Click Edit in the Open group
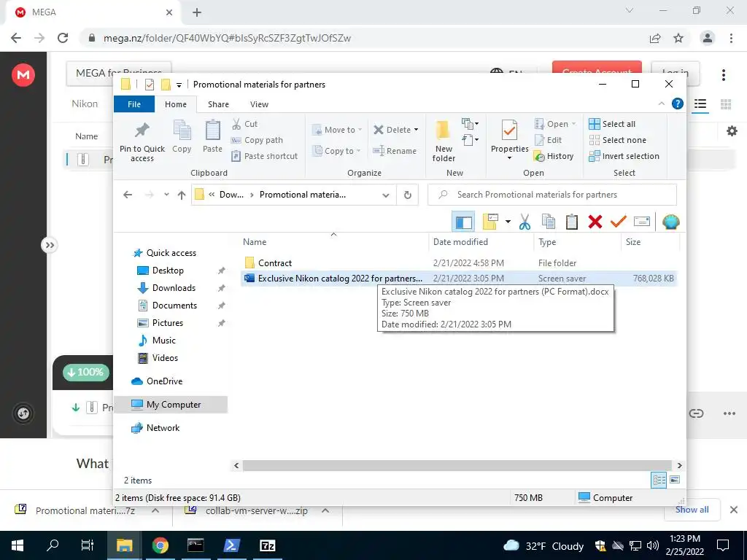This screenshot has height=560, width=747. pos(549,140)
